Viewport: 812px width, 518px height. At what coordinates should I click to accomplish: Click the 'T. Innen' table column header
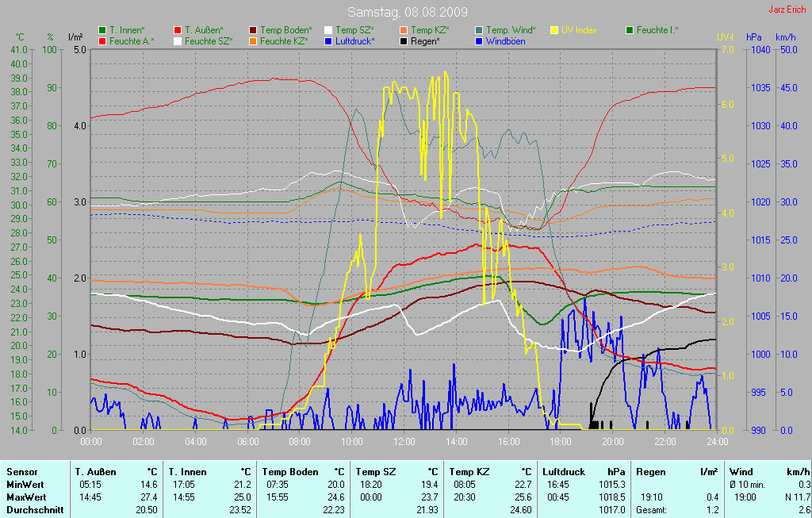point(187,472)
